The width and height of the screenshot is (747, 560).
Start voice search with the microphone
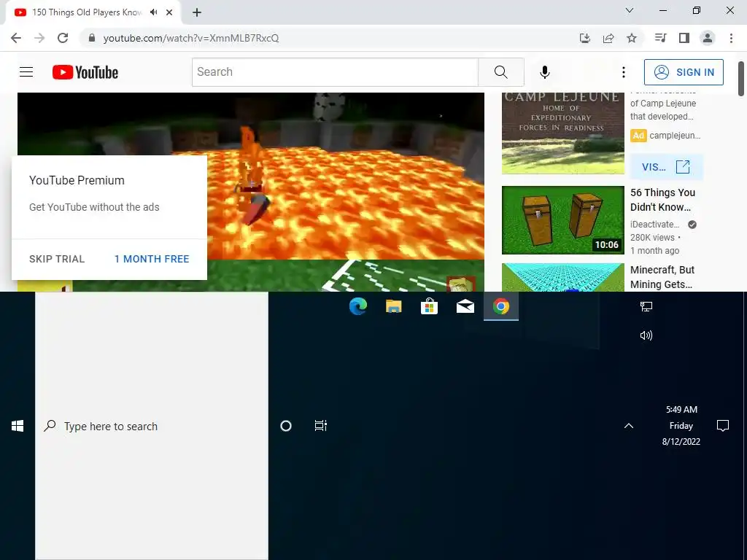(x=545, y=72)
